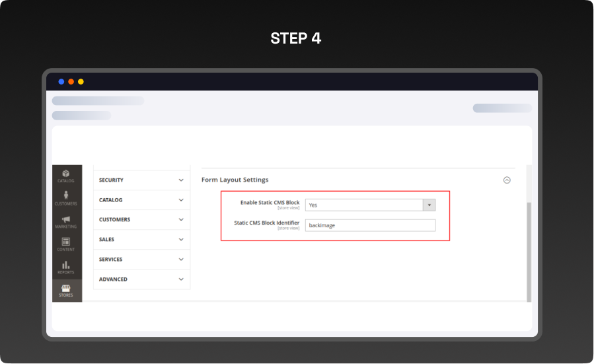Go to Reports via the bar chart icon
The height and width of the screenshot is (364, 594).
pyautogui.click(x=67, y=267)
